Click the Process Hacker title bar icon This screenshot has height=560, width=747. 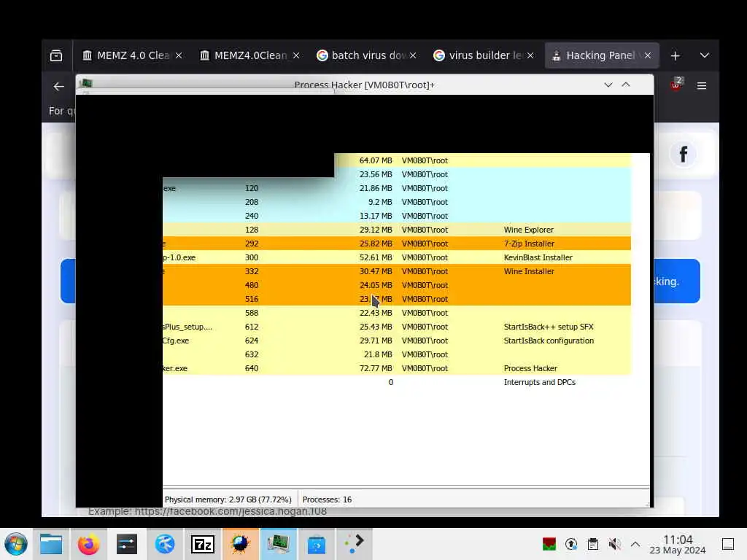pyautogui.click(x=87, y=83)
